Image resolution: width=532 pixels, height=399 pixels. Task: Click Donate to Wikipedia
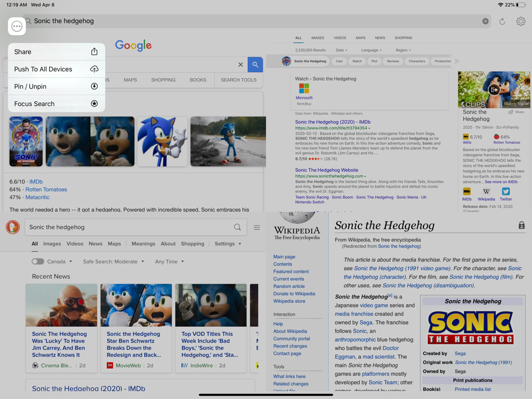coord(294,294)
